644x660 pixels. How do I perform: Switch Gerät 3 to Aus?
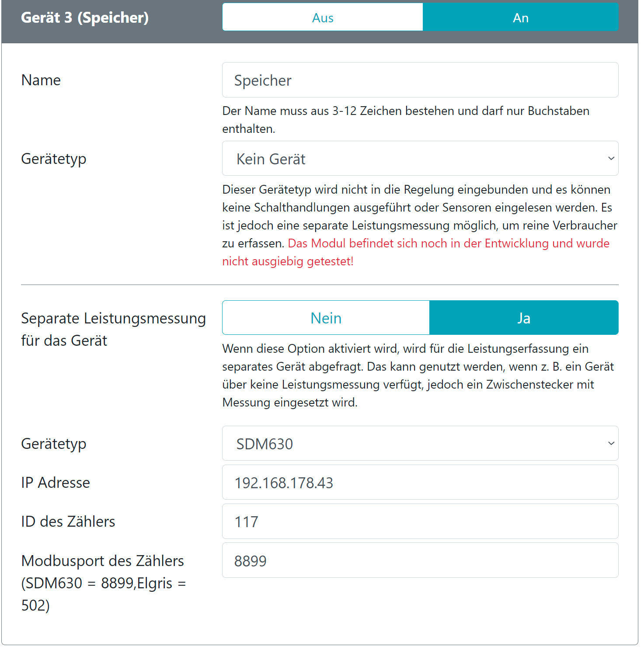click(323, 17)
